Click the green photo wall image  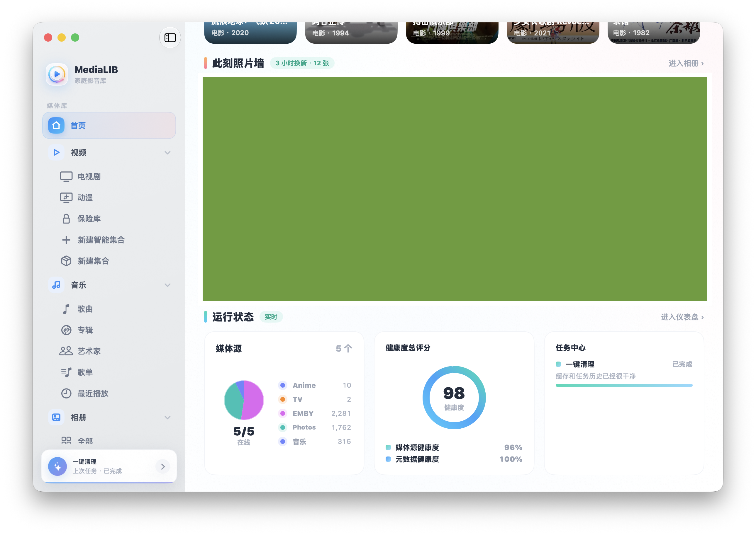455,189
